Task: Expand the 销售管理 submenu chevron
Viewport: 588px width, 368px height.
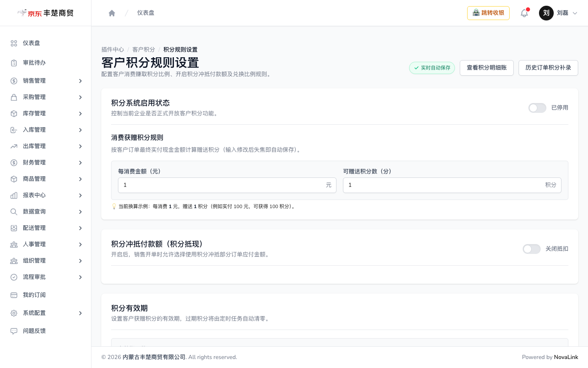Action: click(80, 81)
